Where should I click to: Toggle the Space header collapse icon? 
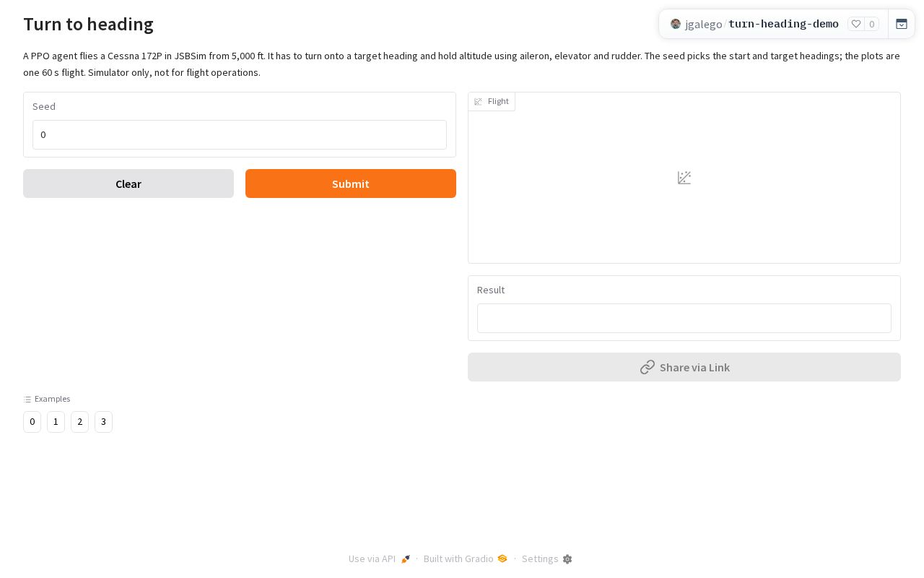tap(902, 24)
